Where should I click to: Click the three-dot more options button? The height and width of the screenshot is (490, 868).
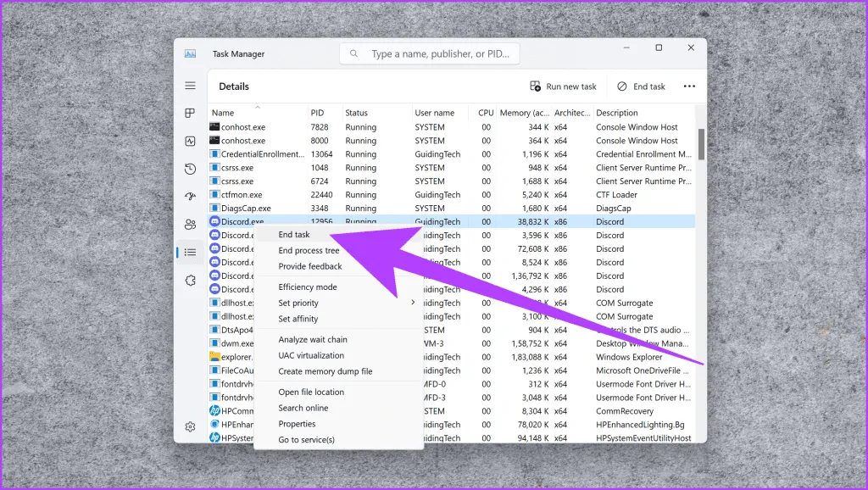689,86
